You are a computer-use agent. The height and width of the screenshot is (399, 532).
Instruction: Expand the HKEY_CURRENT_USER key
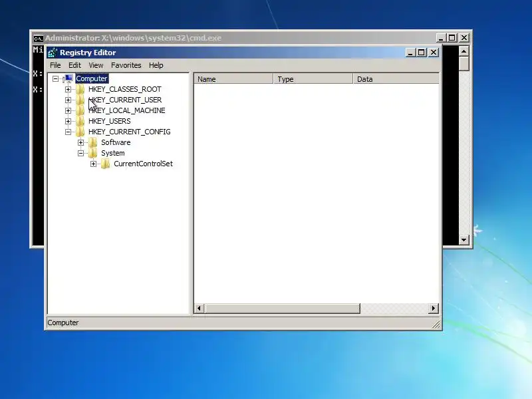68,100
